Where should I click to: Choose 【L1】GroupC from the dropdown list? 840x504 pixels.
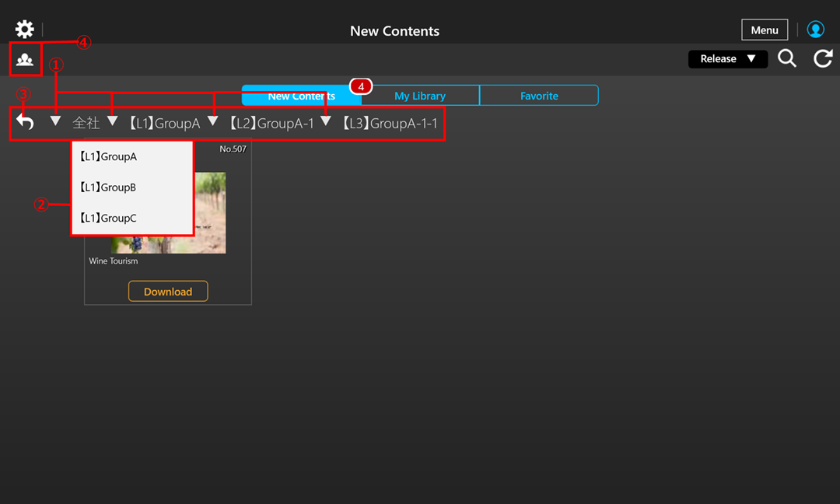132,218
